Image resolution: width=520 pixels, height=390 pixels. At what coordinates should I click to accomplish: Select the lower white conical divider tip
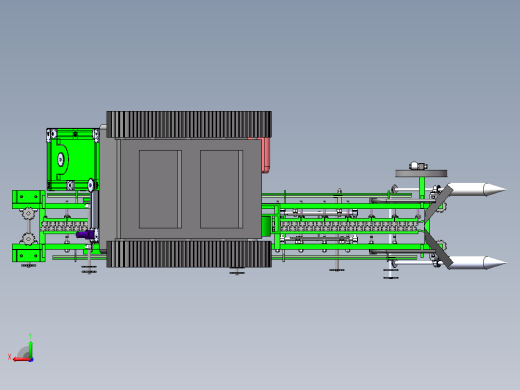coord(477,263)
